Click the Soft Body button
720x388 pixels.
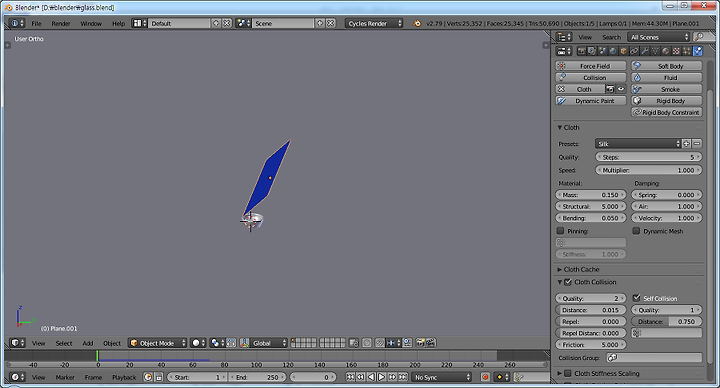click(667, 66)
